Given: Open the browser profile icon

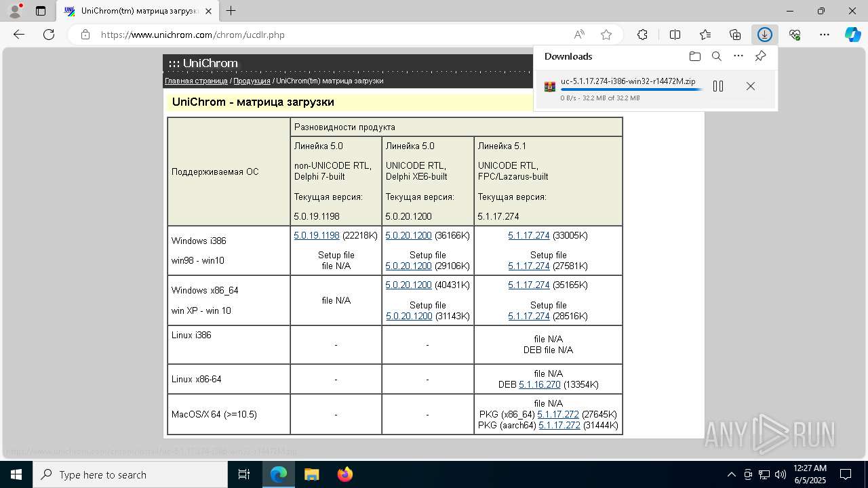Looking at the screenshot, I should 14,11.
